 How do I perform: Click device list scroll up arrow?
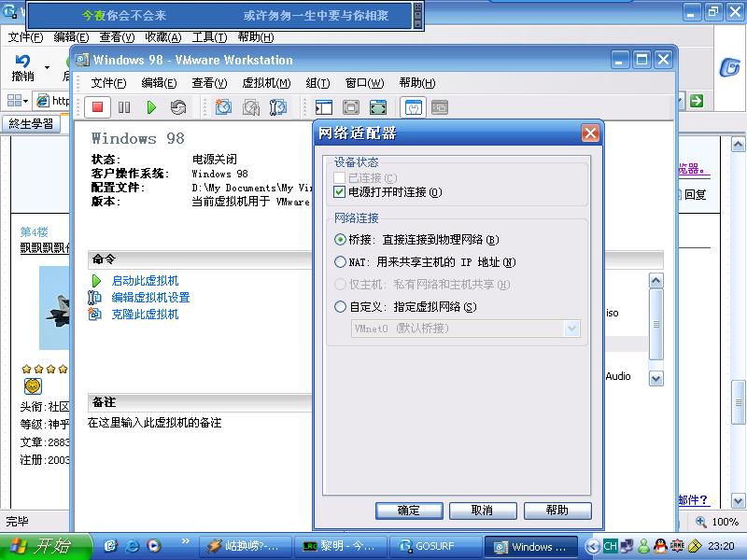point(656,281)
